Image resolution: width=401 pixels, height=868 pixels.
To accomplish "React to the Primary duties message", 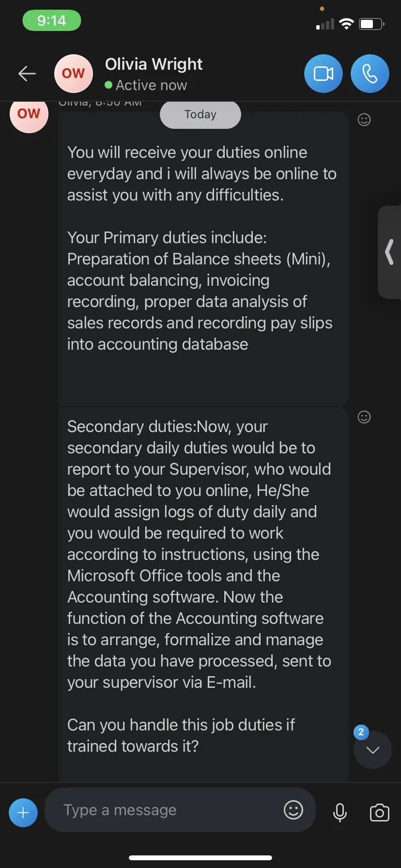I will click(x=364, y=120).
